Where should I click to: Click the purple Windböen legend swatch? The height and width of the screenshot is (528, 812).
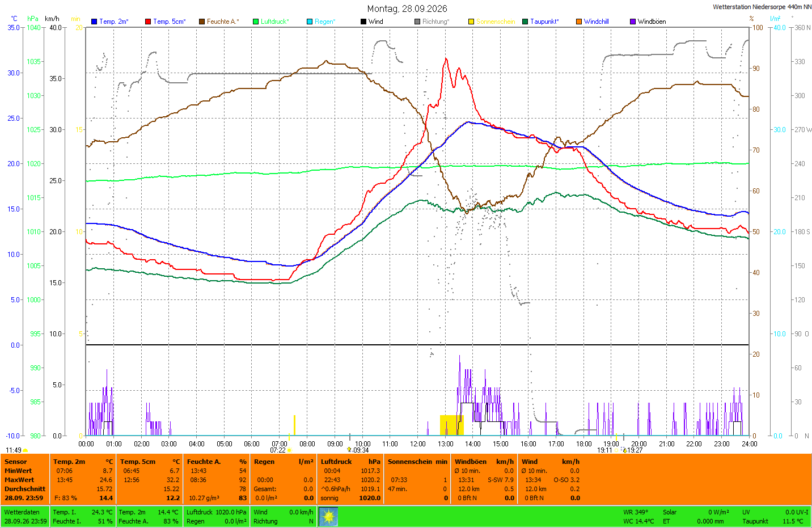tap(633, 22)
